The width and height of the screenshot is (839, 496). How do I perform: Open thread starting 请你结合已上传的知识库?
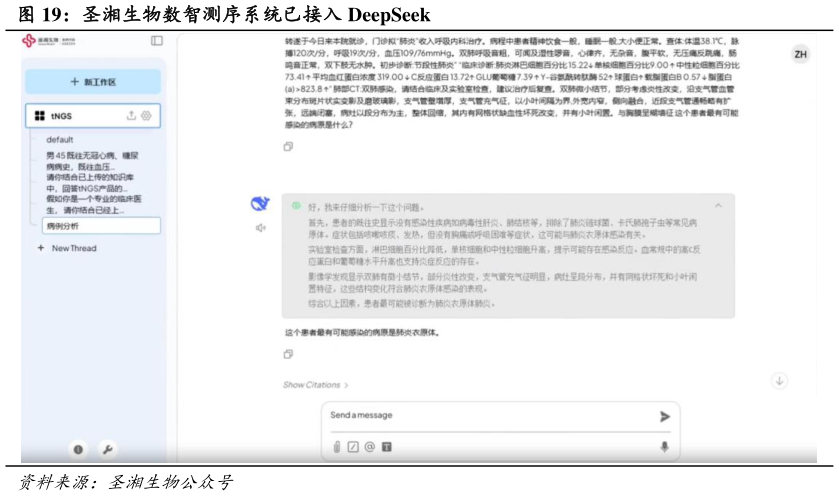[x=90, y=182]
